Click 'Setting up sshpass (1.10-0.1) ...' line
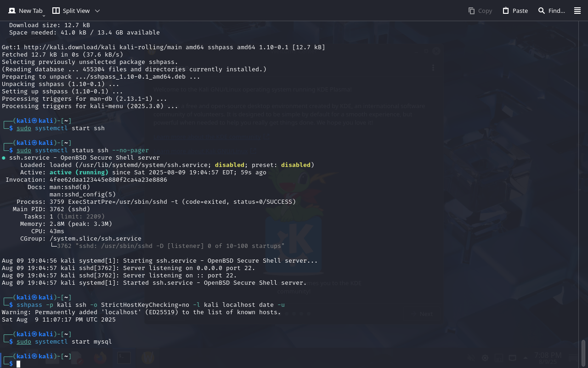This screenshot has height=368, width=588. 62,92
